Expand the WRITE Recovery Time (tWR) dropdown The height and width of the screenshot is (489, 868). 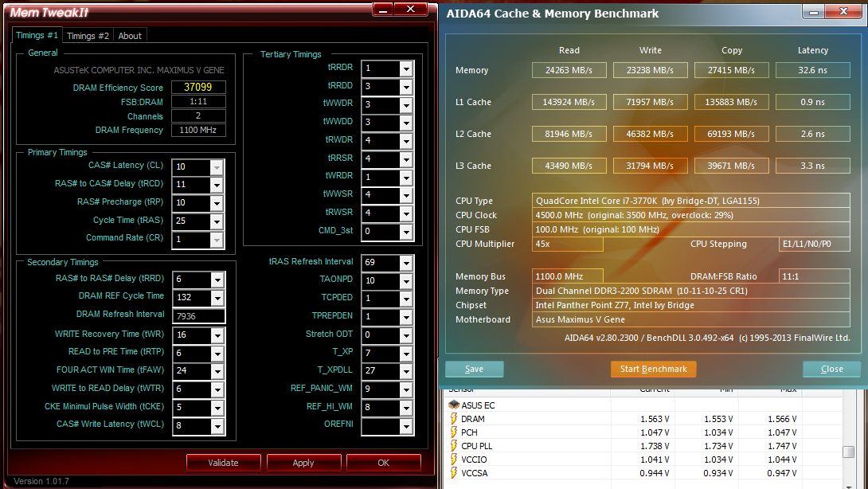[x=217, y=335]
